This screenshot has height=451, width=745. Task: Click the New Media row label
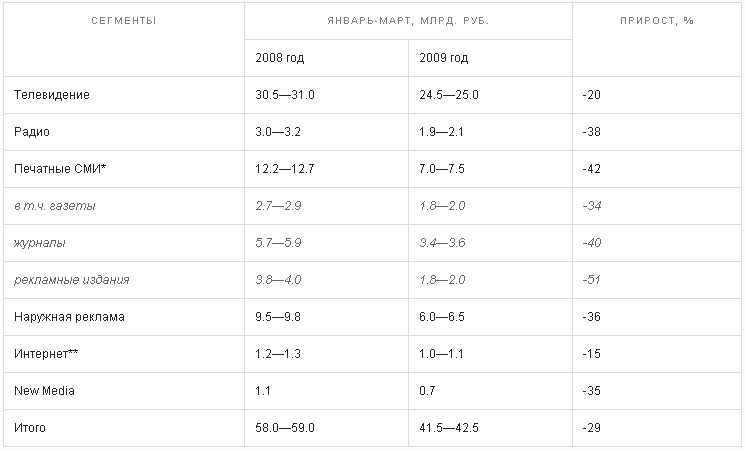coord(44,391)
